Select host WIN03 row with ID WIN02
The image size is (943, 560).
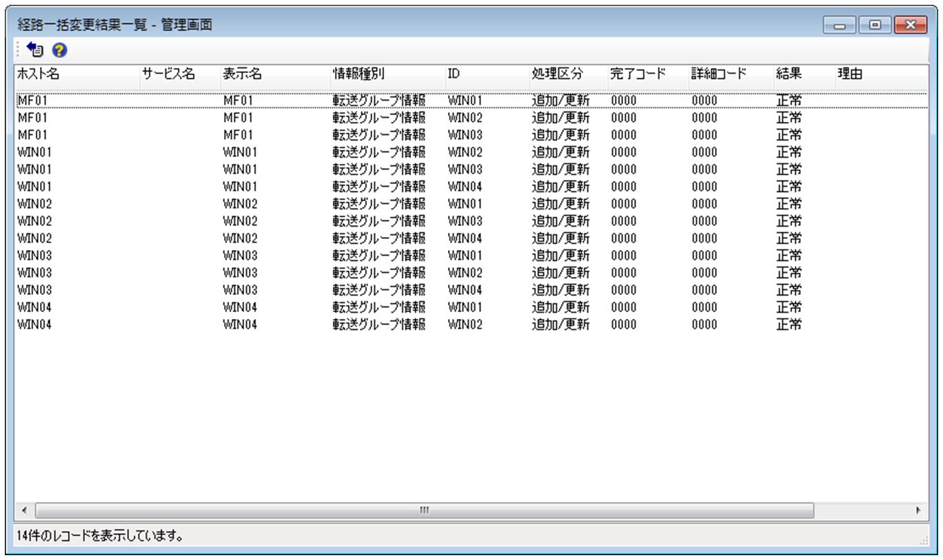[x=472, y=273]
